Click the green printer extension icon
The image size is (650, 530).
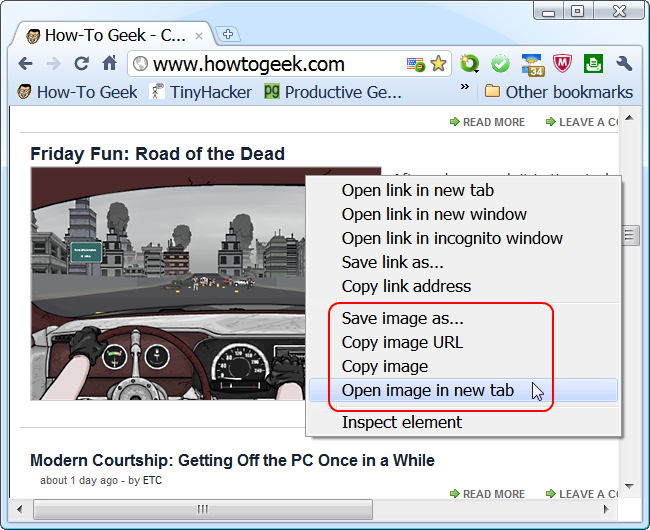[x=593, y=63]
